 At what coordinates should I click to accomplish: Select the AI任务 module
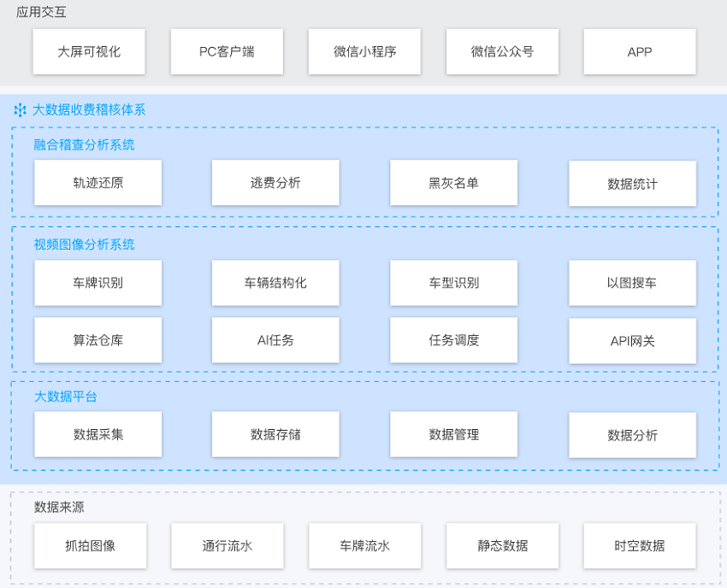coord(275,340)
